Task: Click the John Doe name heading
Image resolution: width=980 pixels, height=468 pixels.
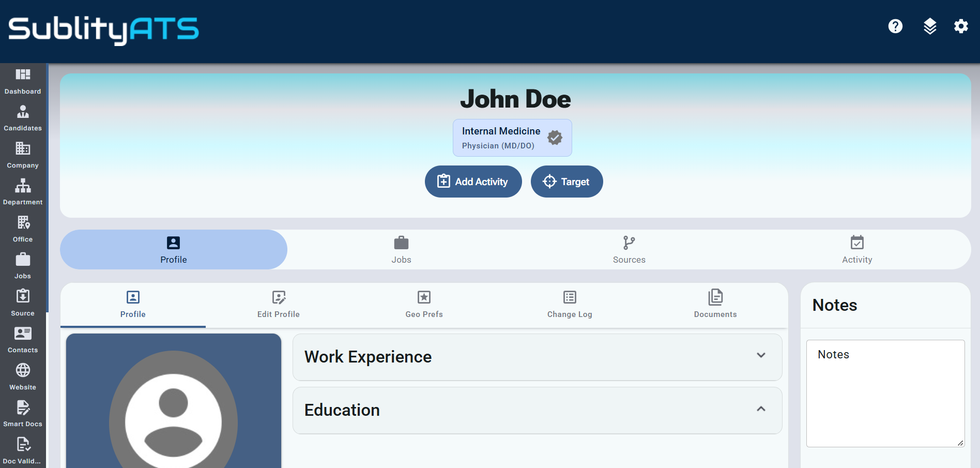Action: [515, 99]
